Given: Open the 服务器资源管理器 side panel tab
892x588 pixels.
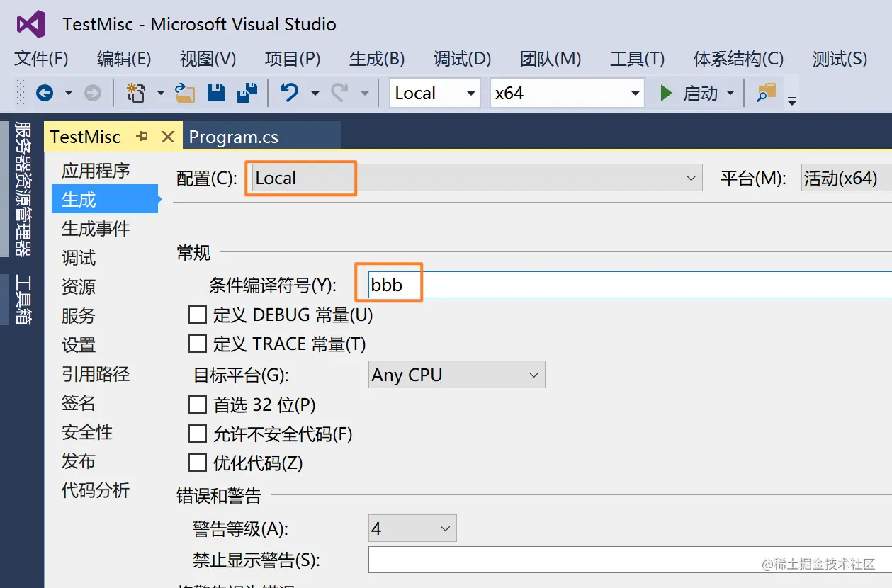Looking at the screenshot, I should click(23, 188).
